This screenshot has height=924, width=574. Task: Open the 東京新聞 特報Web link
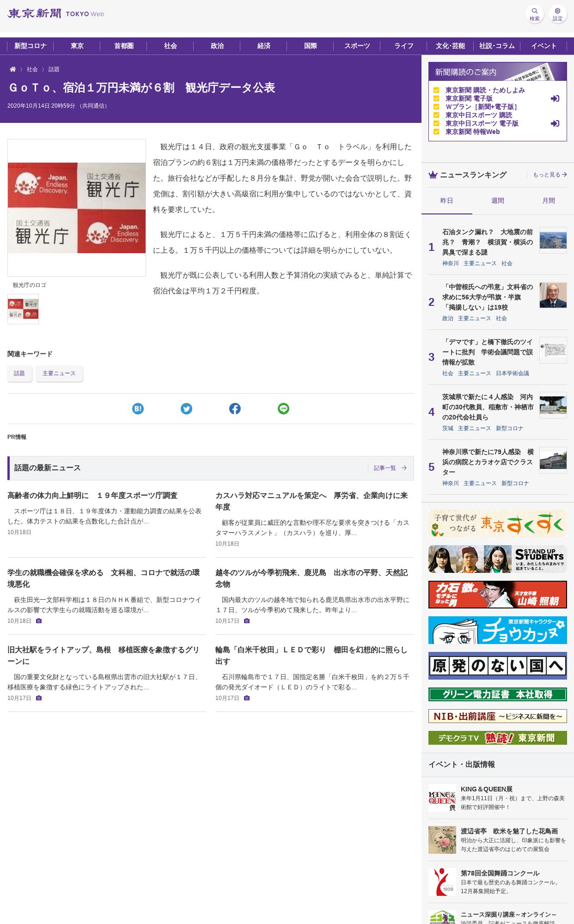coord(472,132)
